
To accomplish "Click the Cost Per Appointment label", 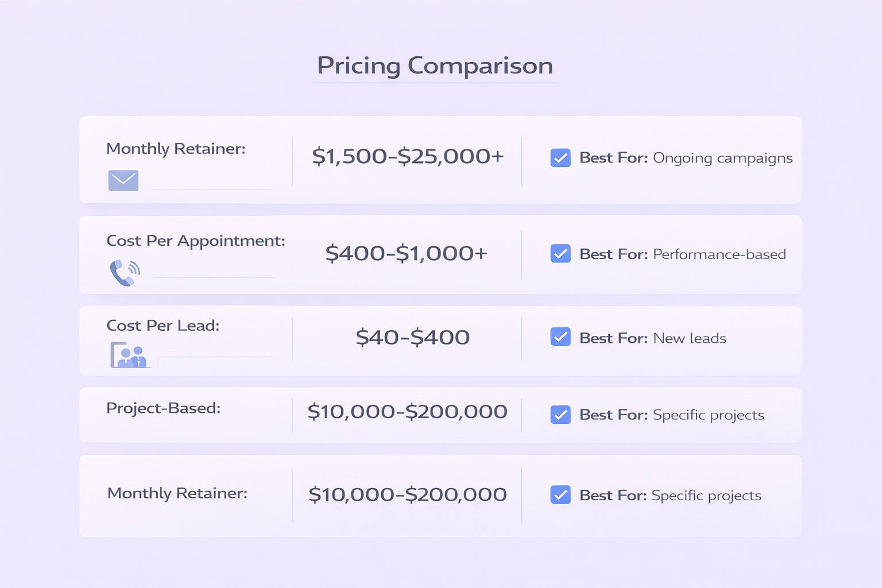I will coord(196,241).
